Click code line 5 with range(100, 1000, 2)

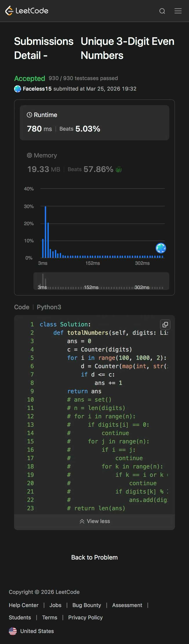pos(117,358)
